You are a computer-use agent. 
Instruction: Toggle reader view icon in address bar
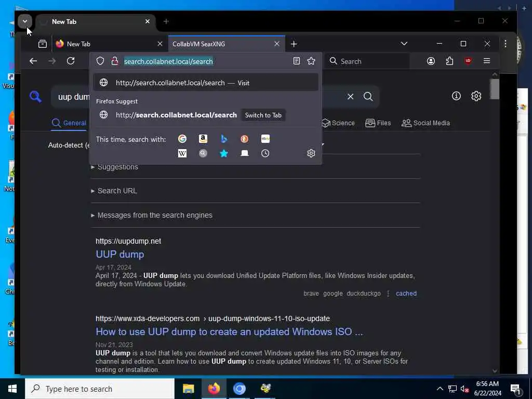point(297,61)
